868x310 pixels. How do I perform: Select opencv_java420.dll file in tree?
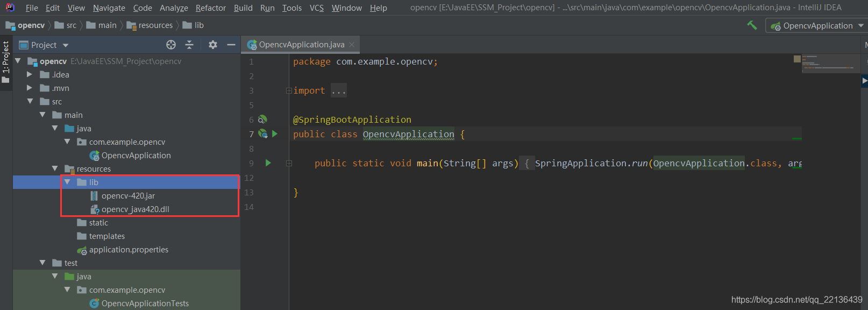coord(130,209)
